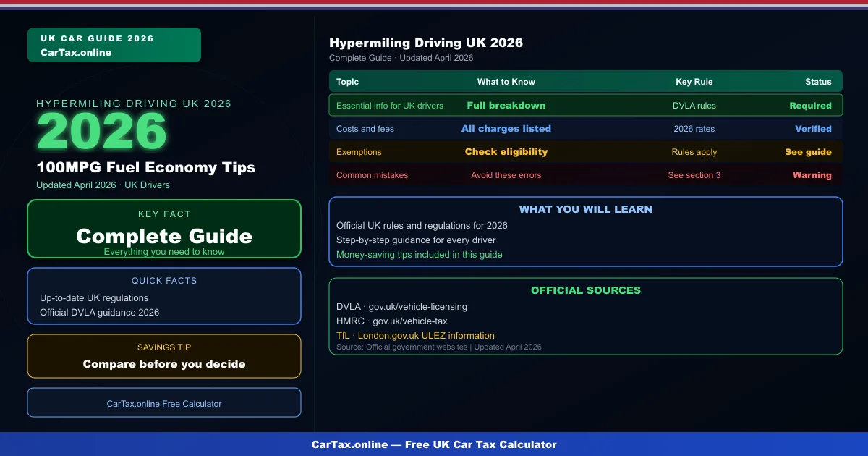
Task: Click the Verified status badge
Action: point(813,128)
